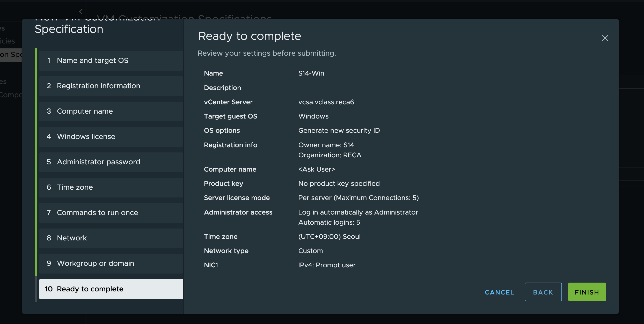The image size is (644, 324).
Task: Click the Ask User computer name value
Action: coord(317,169)
